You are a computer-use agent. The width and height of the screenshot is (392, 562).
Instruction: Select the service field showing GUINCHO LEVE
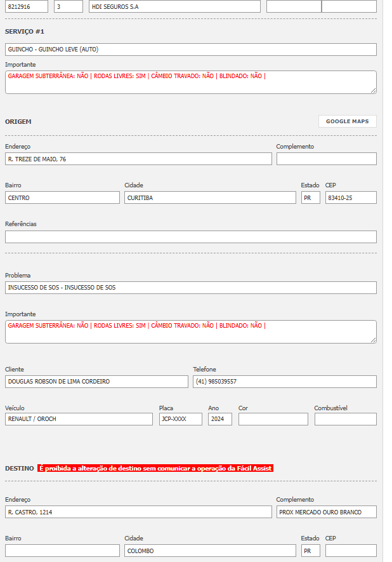(190, 50)
